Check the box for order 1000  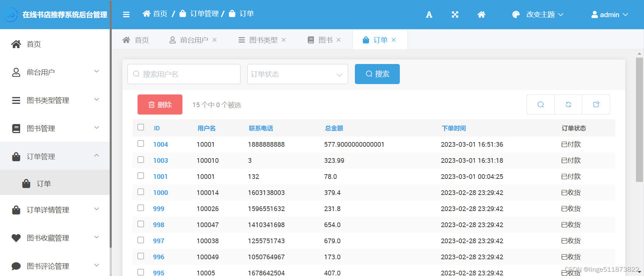coord(141,192)
